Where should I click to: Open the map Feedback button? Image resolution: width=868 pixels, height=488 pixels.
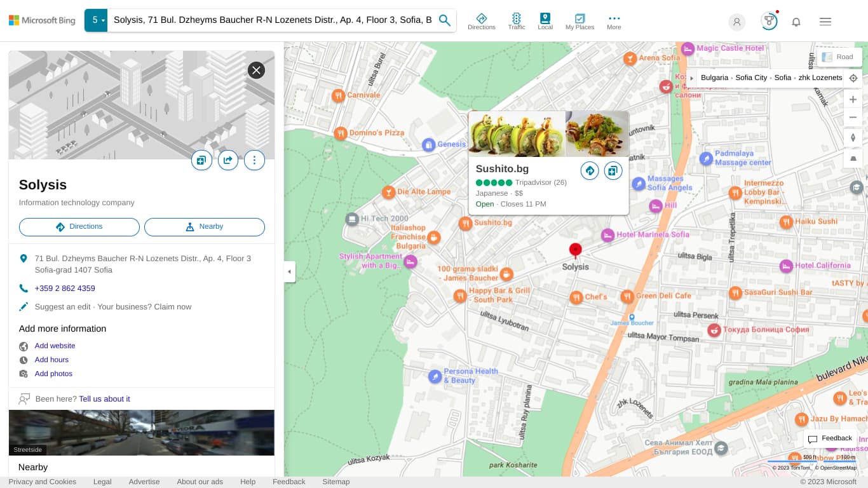pos(830,438)
